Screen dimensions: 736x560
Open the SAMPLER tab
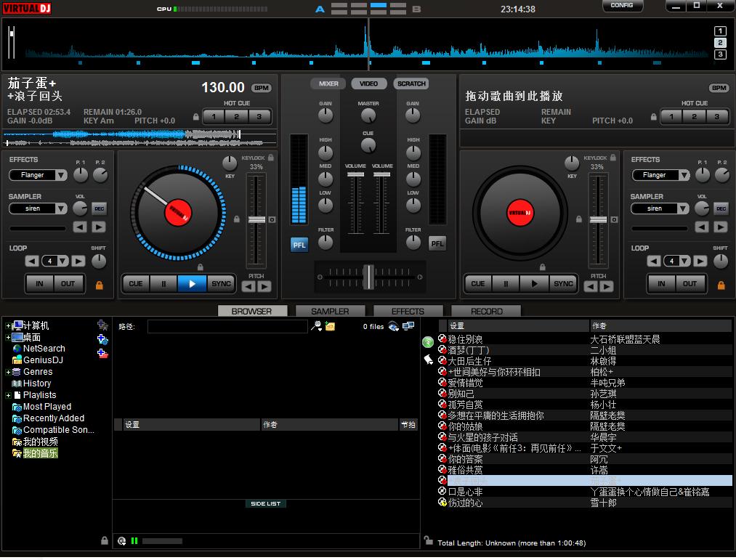[330, 311]
